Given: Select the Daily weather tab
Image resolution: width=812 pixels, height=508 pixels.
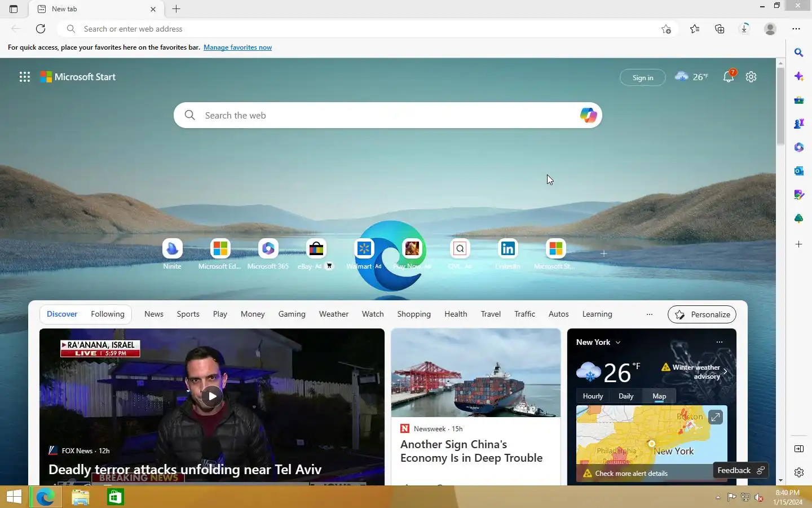Looking at the screenshot, I should (626, 396).
